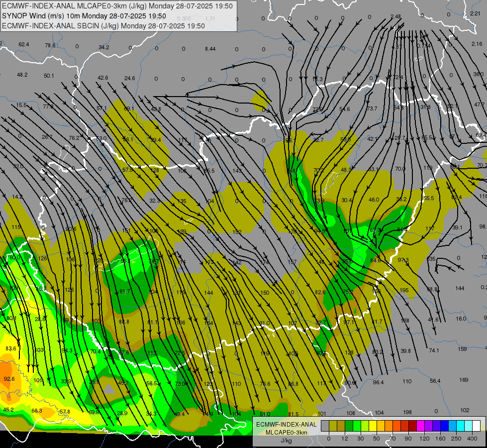Click the map value 78.6
Screen dimensions: 487x448
pyautogui.click(x=50, y=45)
